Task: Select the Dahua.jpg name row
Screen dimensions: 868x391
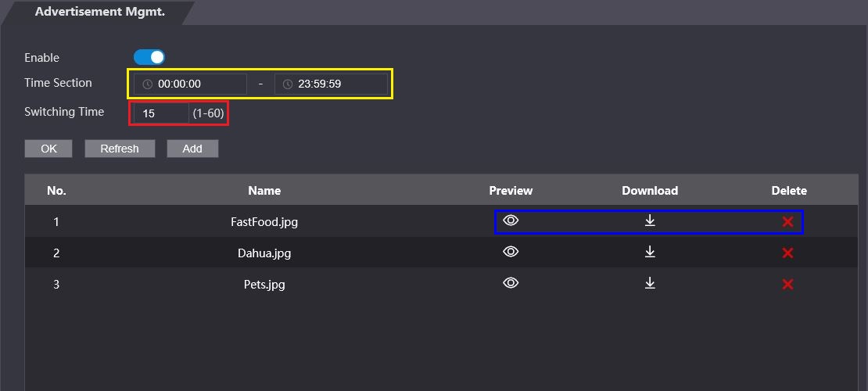Action: pos(264,253)
